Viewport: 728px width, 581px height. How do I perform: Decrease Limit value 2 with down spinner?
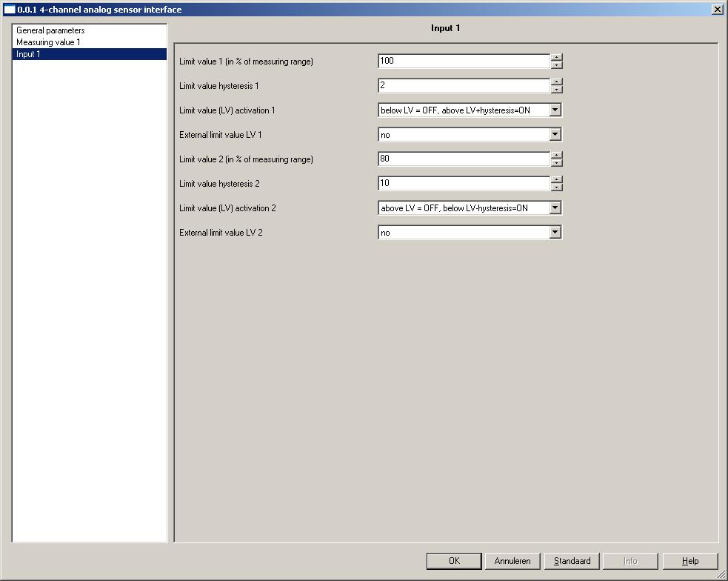coord(556,162)
